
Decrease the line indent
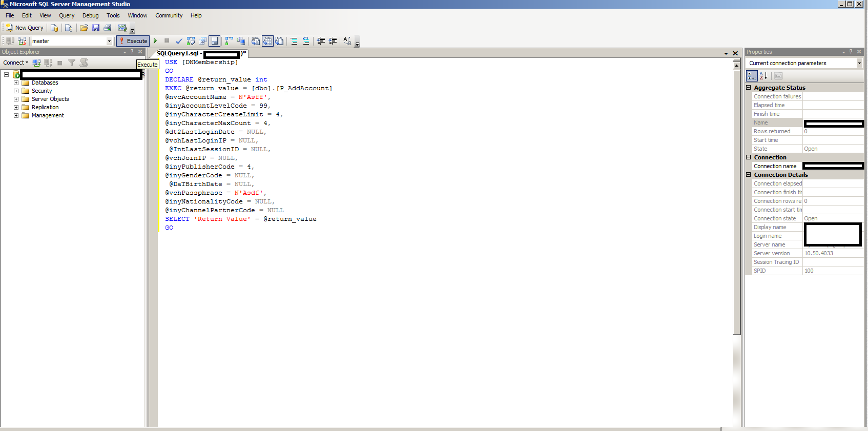[x=321, y=41]
